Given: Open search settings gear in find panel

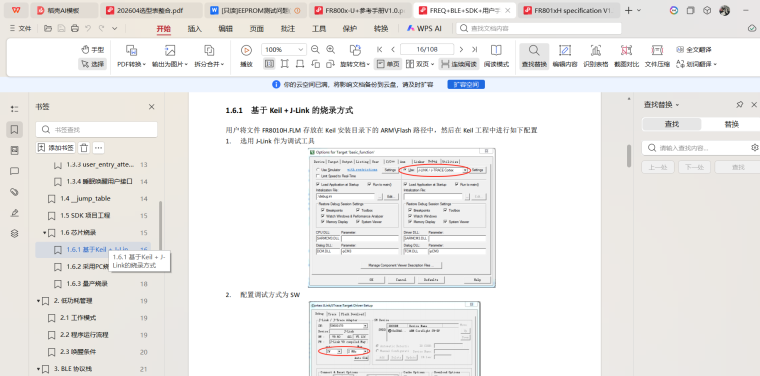Looking at the screenshot, I should 755,148.
